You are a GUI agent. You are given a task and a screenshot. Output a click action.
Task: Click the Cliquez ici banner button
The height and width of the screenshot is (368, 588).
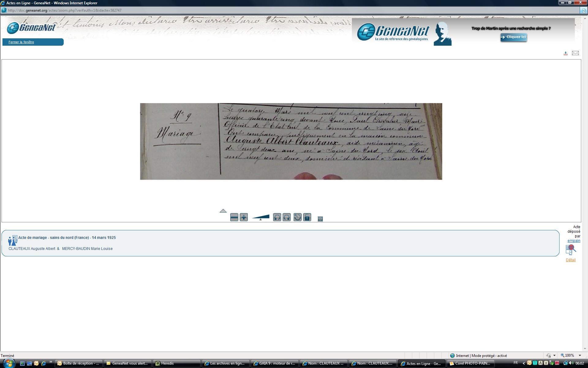point(514,37)
